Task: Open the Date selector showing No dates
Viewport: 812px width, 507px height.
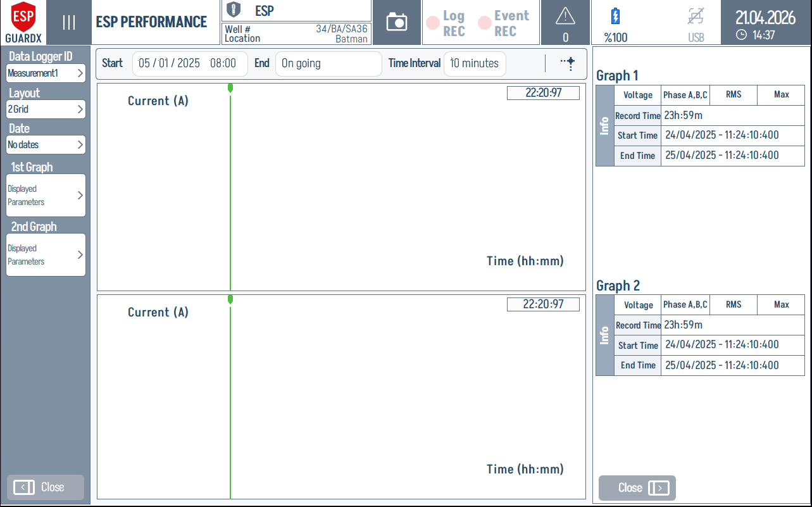Action: (x=45, y=144)
